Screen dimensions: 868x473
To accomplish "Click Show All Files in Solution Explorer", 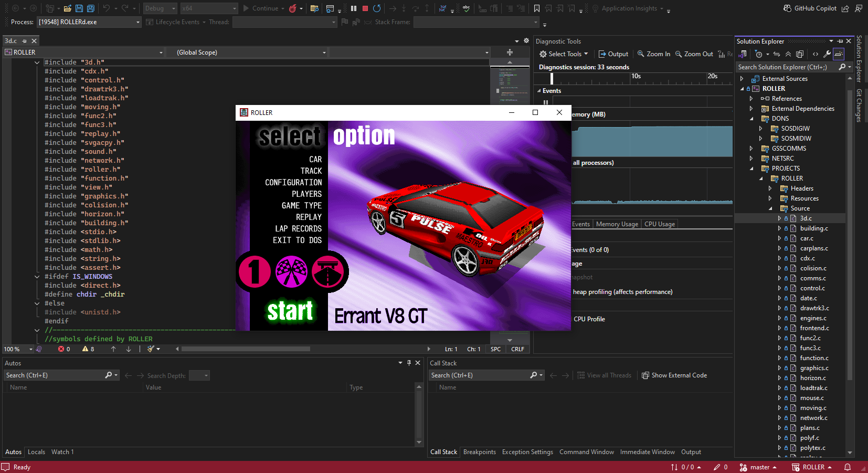I will coord(800,54).
